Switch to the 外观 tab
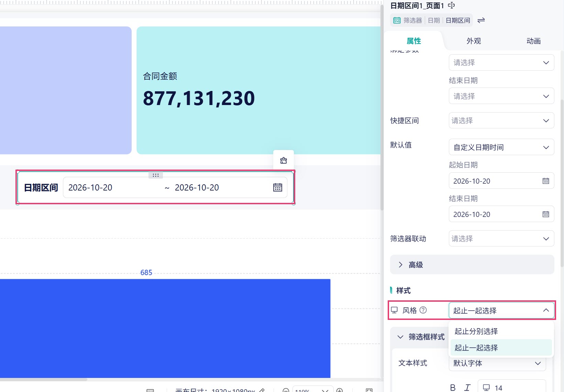 pos(474,41)
